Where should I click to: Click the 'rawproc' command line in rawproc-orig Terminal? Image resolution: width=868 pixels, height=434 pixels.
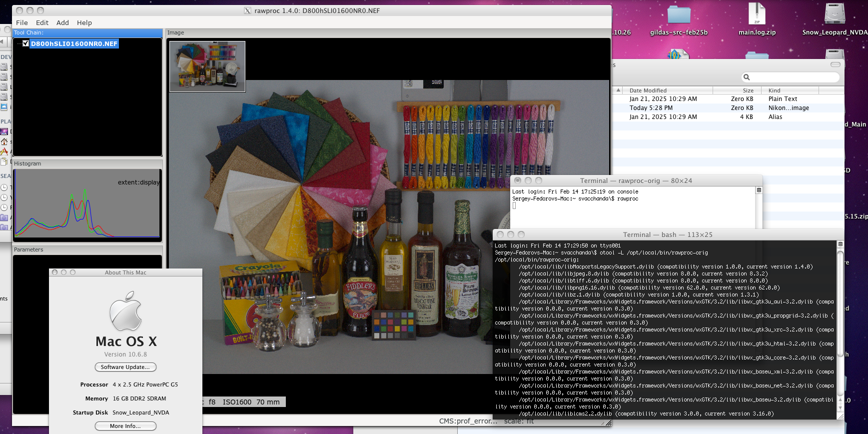575,199
